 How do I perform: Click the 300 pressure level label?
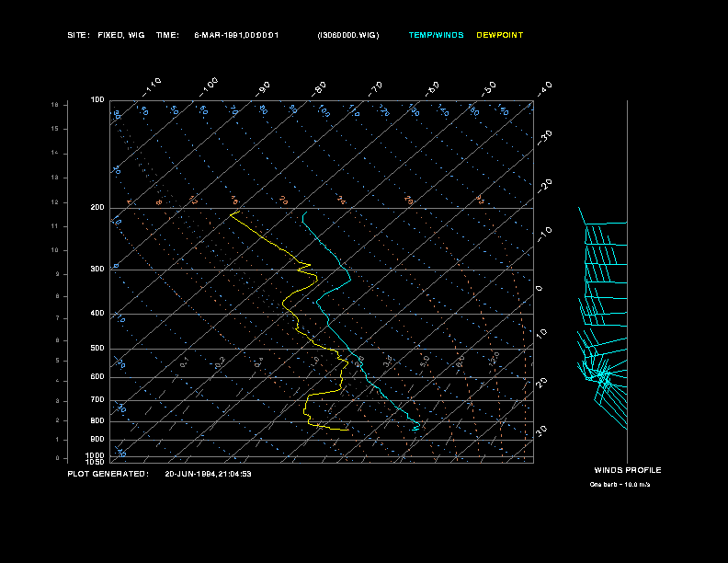click(97, 269)
